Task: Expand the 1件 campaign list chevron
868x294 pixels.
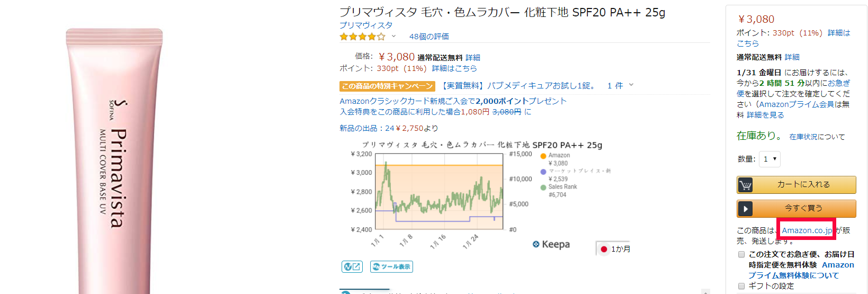Action: click(x=631, y=85)
